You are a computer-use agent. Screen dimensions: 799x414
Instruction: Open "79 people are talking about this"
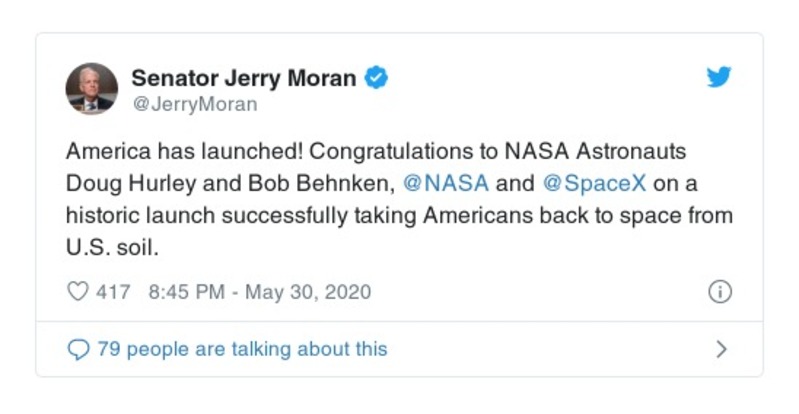tap(241, 349)
